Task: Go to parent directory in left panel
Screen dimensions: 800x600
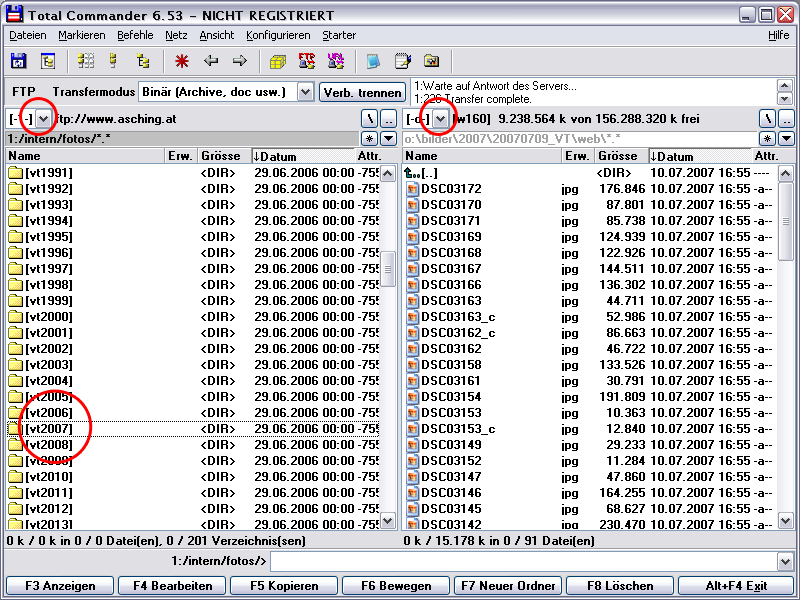Action: pyautogui.click(x=389, y=119)
